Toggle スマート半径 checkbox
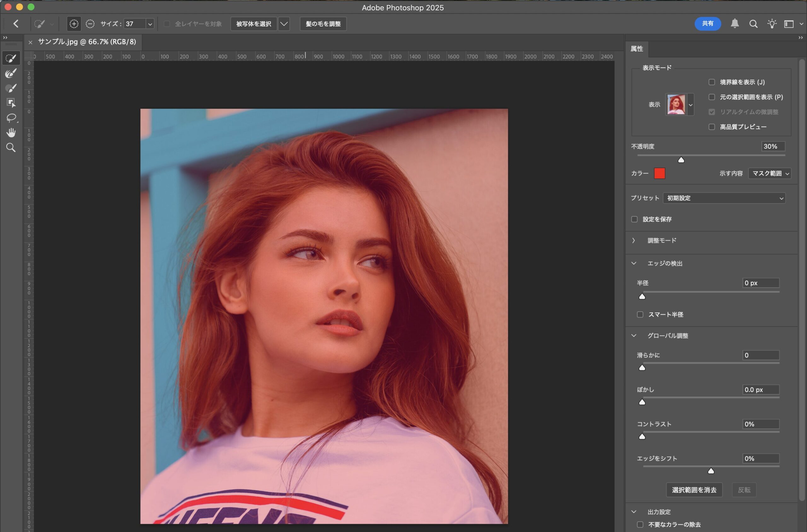This screenshot has height=532, width=807. pos(640,315)
